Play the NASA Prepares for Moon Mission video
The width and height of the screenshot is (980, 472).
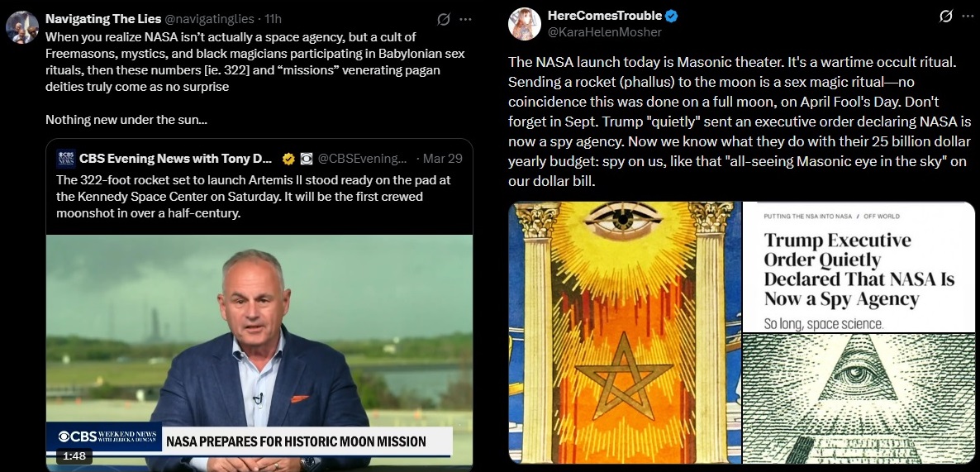(259, 353)
